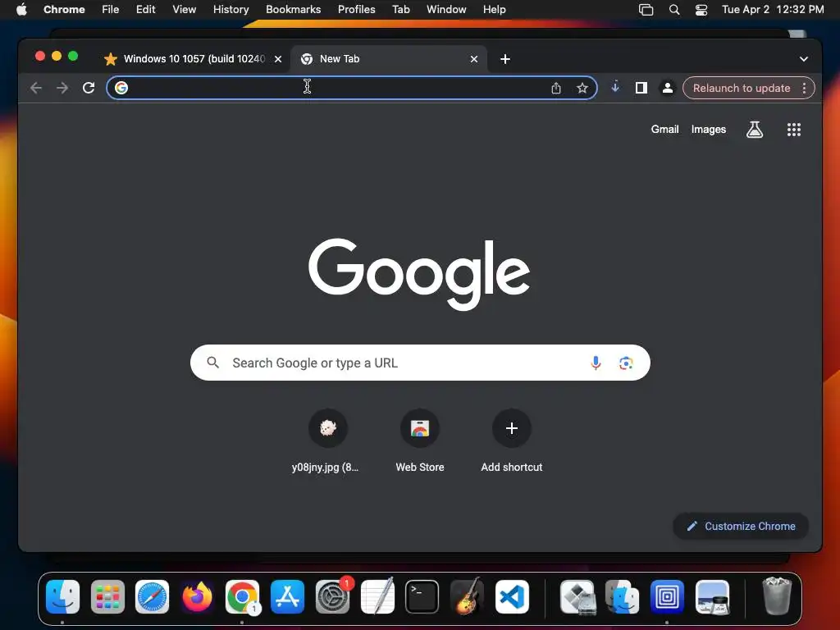The width and height of the screenshot is (840, 630).
Task: Open TextEdit from the Dock
Action: click(377, 596)
